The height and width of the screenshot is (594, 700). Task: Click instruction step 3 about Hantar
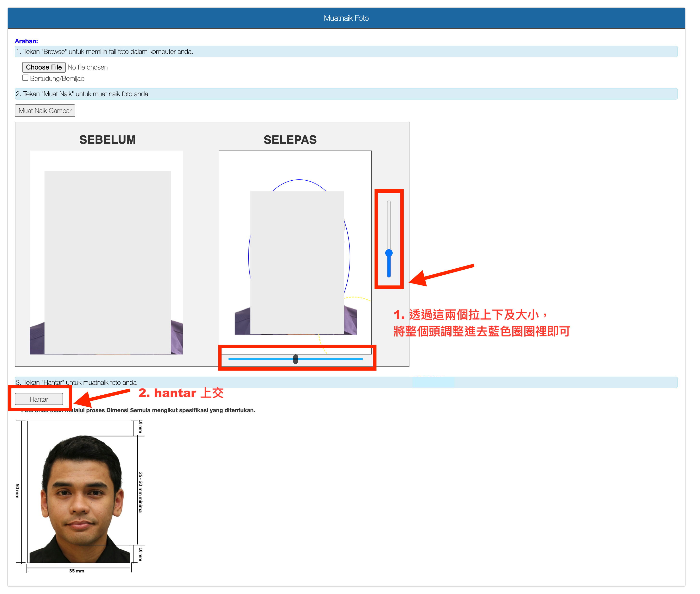click(76, 382)
